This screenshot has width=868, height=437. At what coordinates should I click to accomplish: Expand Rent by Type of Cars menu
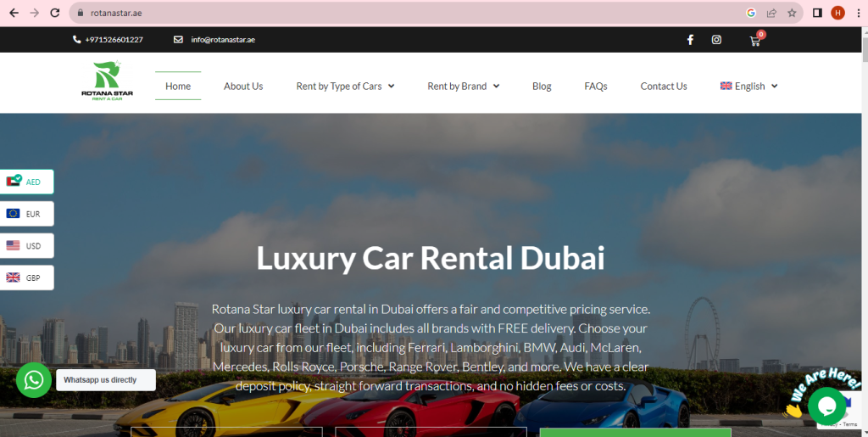(x=345, y=87)
